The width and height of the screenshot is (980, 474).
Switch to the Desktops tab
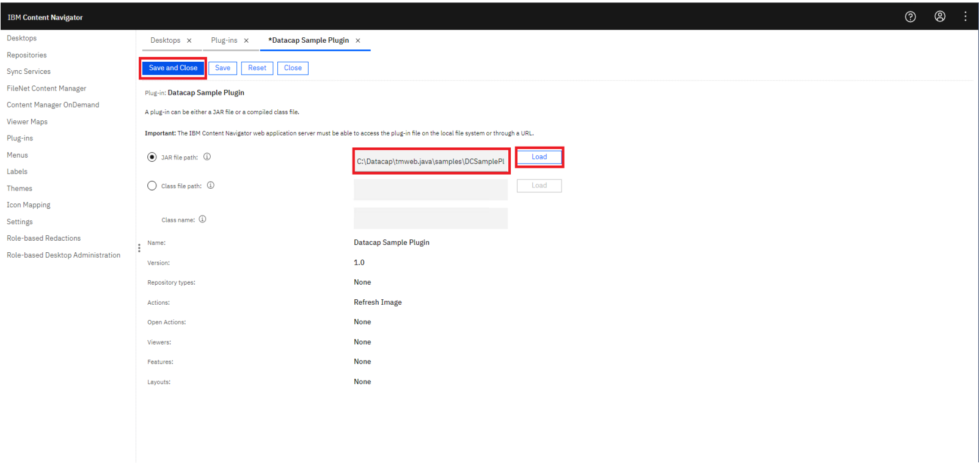tap(165, 40)
